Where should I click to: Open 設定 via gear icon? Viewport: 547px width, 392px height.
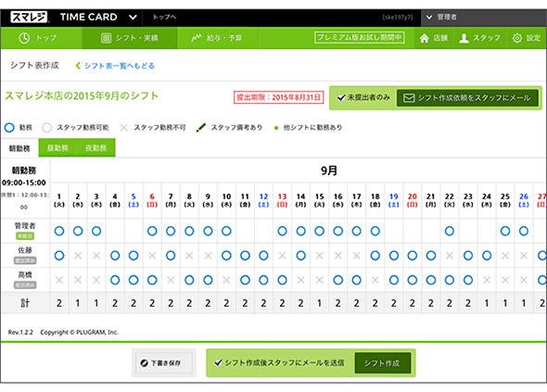point(517,38)
